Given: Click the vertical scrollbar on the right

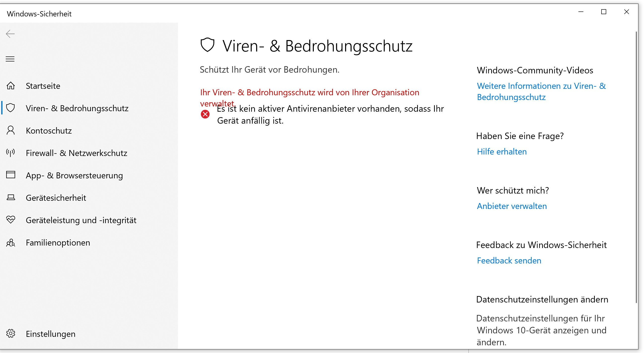Looking at the screenshot, I should tap(636, 167).
